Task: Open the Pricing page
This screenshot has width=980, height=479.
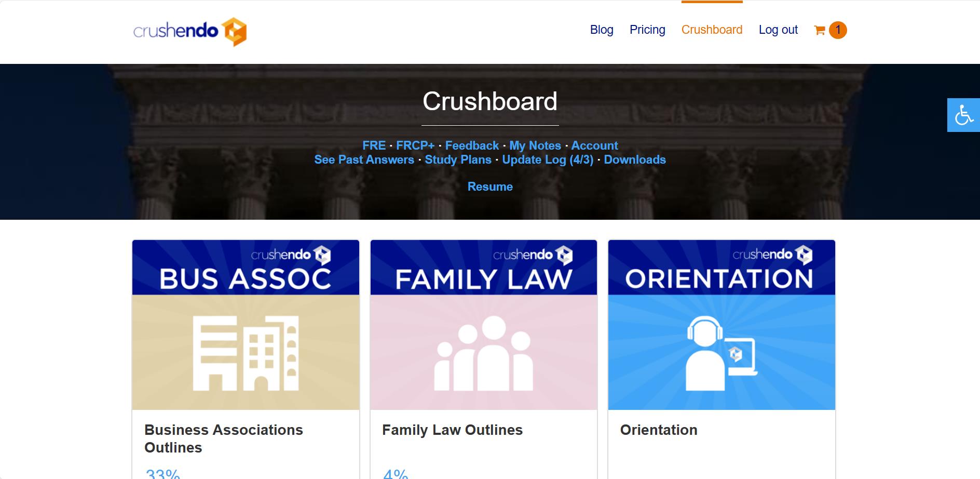Action: coord(647,30)
